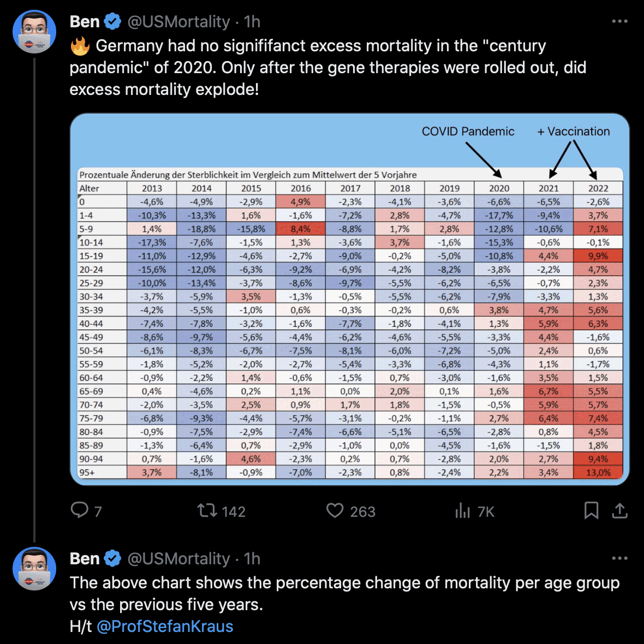Share the first tweet

619,510
